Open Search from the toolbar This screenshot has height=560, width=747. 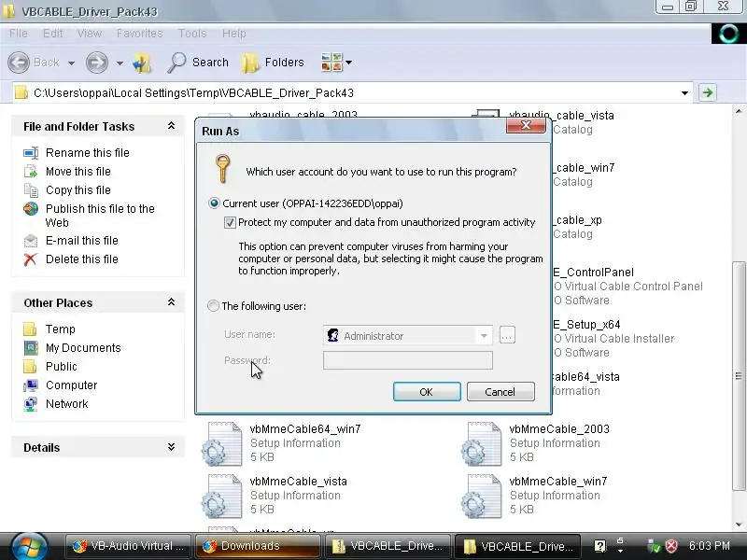pyautogui.click(x=198, y=63)
